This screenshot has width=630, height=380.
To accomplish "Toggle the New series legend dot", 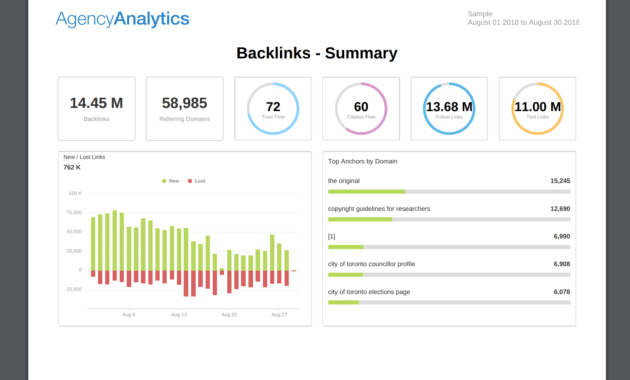I will coord(164,181).
